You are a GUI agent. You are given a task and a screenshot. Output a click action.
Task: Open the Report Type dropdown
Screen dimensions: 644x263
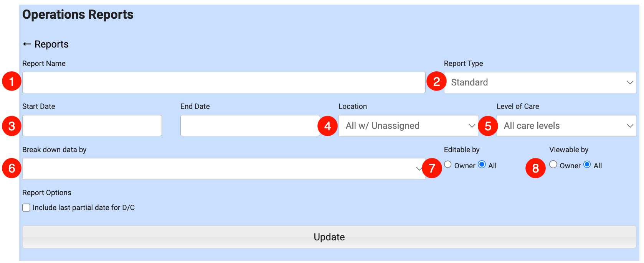(540, 82)
